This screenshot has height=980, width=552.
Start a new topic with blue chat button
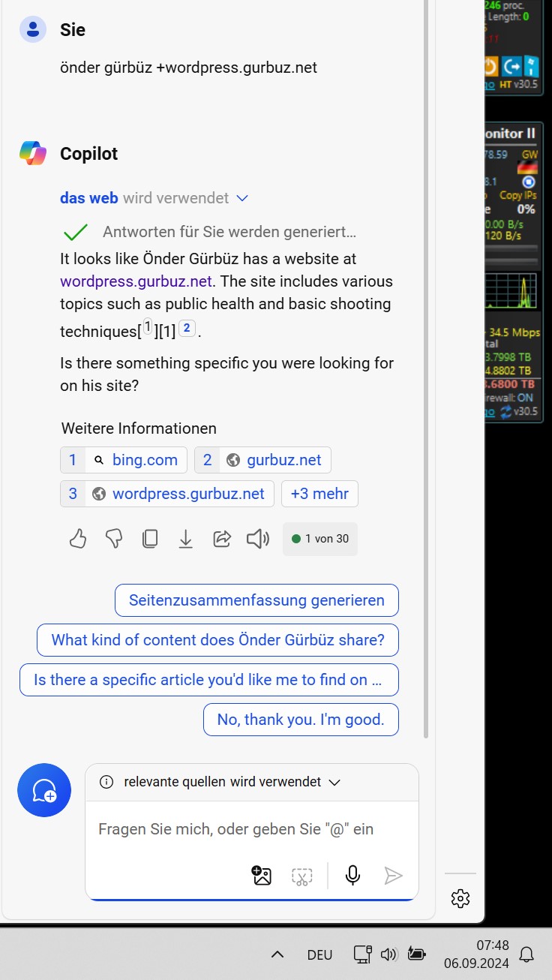coord(44,790)
